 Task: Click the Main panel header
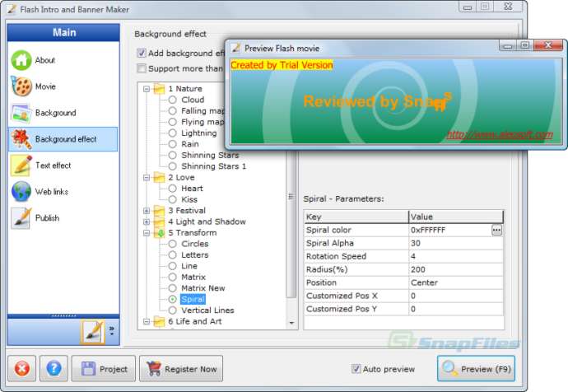coord(63,33)
